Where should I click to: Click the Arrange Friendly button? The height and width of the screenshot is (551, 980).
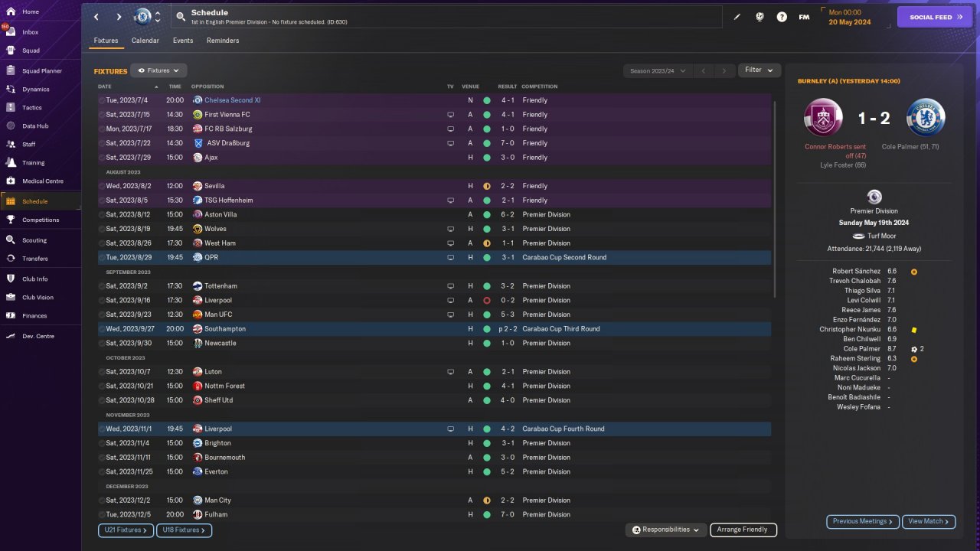click(x=743, y=530)
